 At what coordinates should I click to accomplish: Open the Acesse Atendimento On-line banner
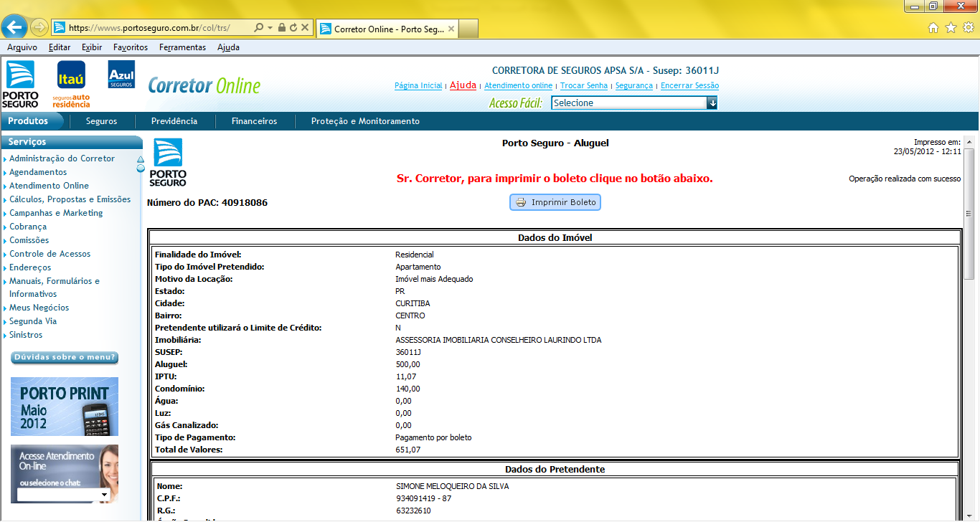[65, 474]
